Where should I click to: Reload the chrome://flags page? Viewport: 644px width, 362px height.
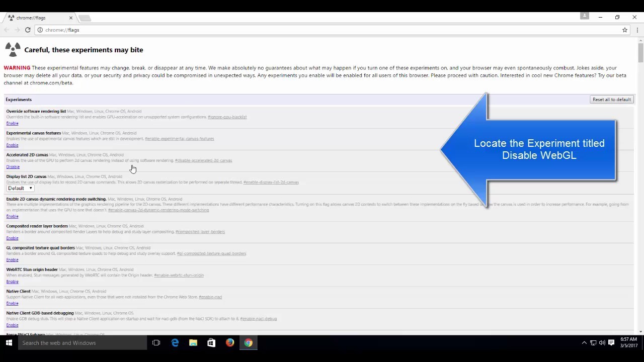(x=28, y=30)
